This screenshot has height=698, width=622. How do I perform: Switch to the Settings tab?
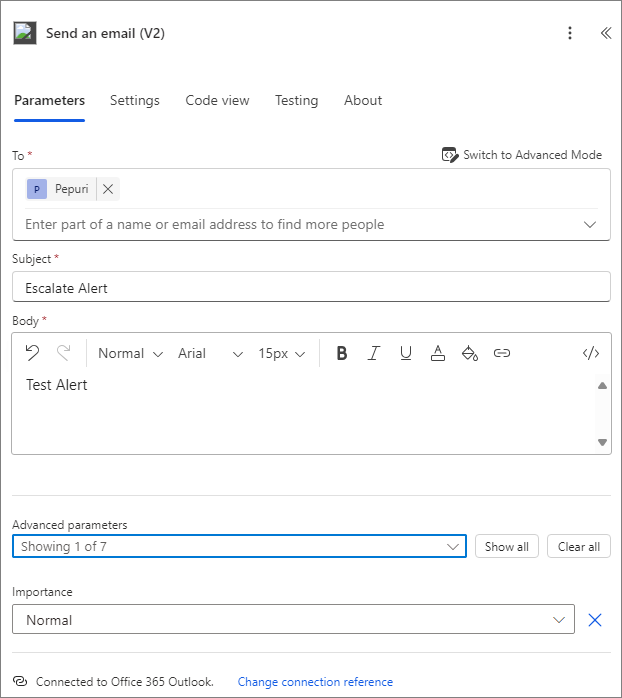click(134, 101)
